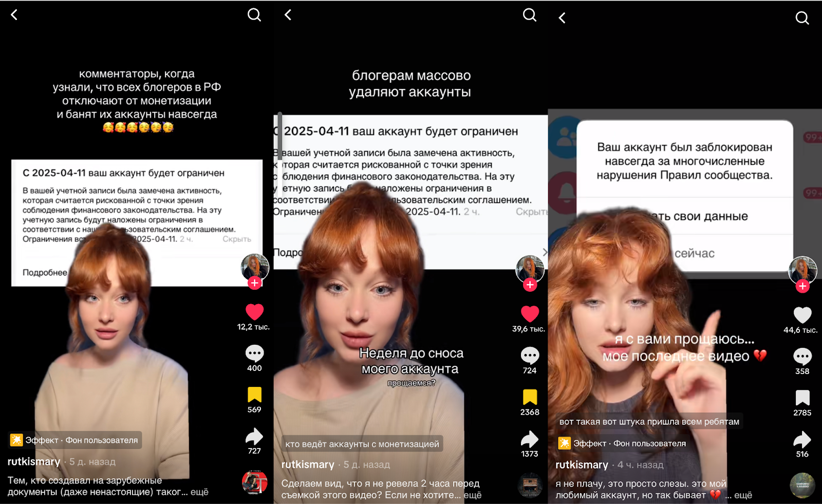Screen dimensions: 822x504
Task: Open profile avatar above 12,2 тыс. likes
Action: pos(255,267)
